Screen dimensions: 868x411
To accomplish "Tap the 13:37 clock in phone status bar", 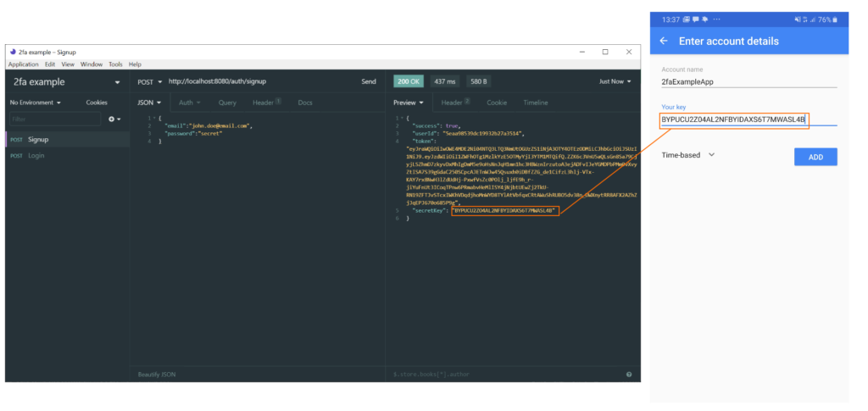I will (670, 19).
